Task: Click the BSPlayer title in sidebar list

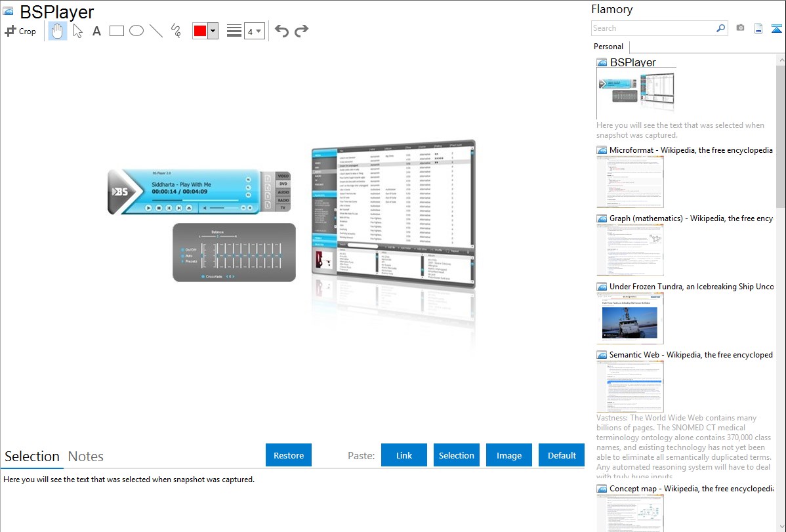Action: tap(633, 62)
